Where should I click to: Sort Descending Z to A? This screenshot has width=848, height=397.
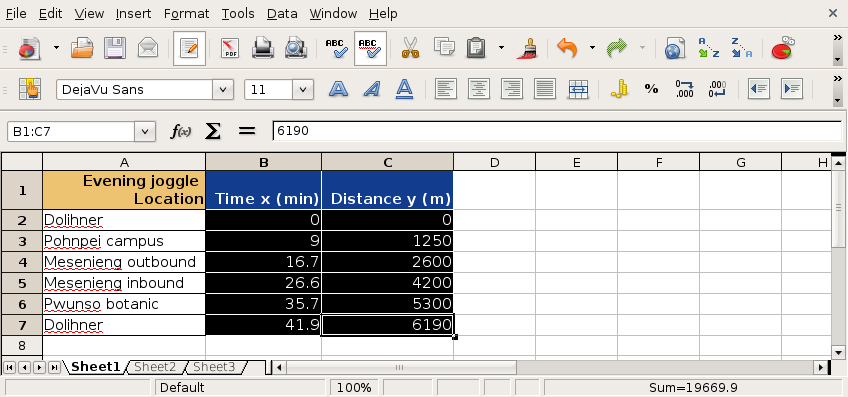(x=741, y=49)
